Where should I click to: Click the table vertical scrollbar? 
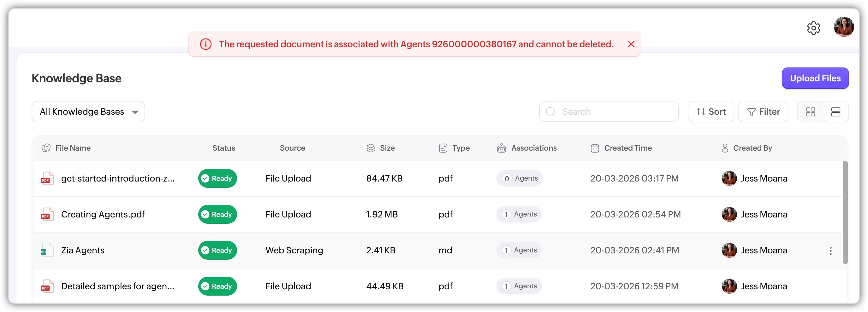[x=845, y=212]
